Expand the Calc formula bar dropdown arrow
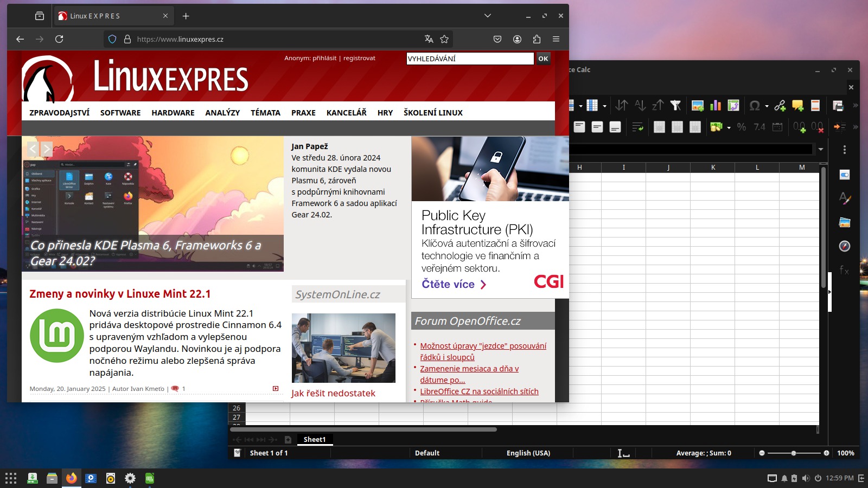Viewport: 868px width, 488px height. point(821,149)
